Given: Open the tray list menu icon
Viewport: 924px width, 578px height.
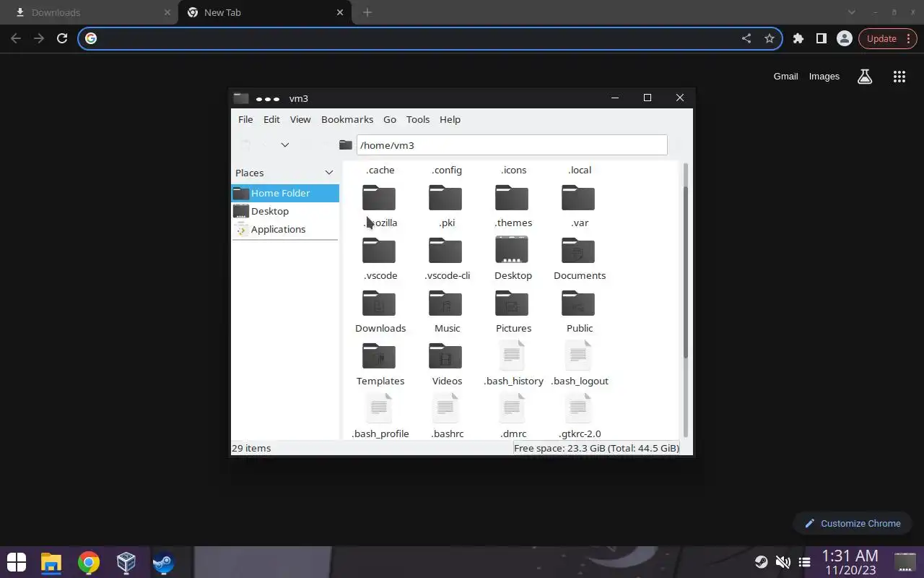Looking at the screenshot, I should tap(804, 562).
